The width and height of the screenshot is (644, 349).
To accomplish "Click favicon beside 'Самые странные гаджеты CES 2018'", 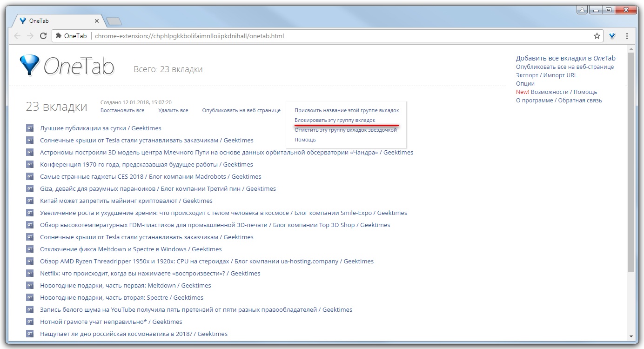I will (30, 176).
